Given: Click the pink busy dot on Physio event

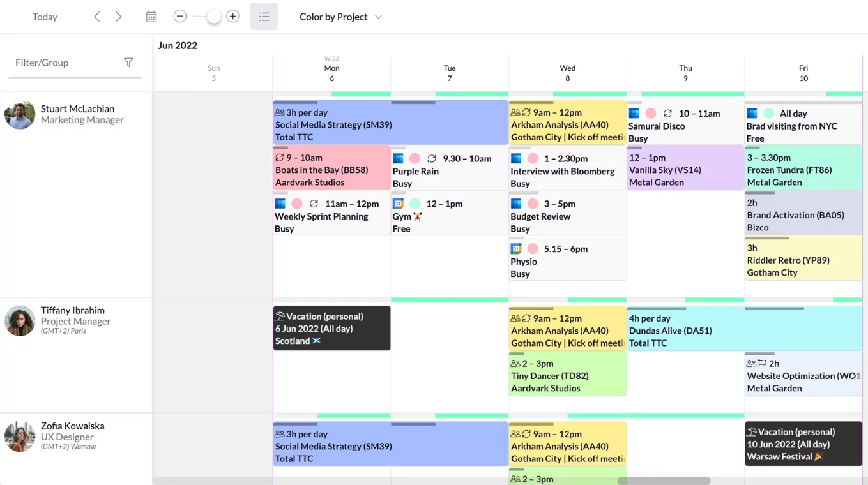Looking at the screenshot, I should [x=533, y=249].
